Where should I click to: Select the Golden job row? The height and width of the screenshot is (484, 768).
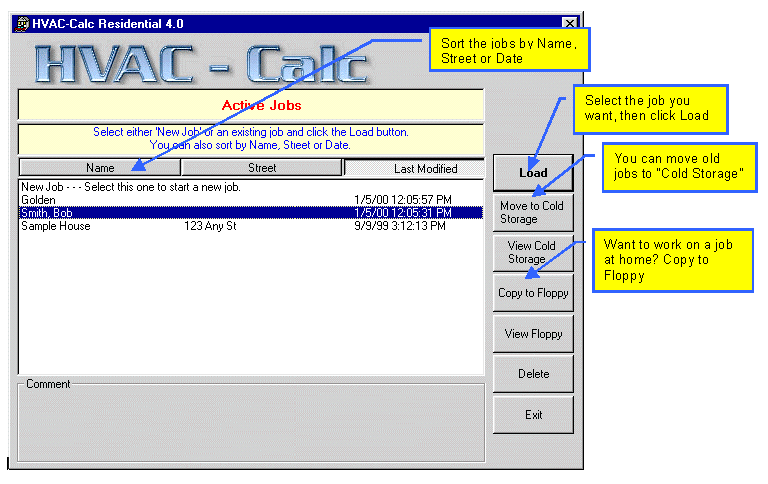[251, 200]
